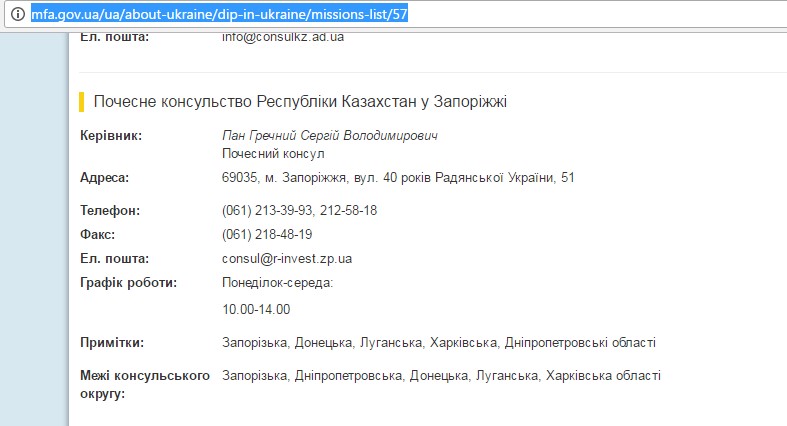Click the regions list in the Примітки row
The width and height of the screenshot is (787, 426).
tap(439, 343)
